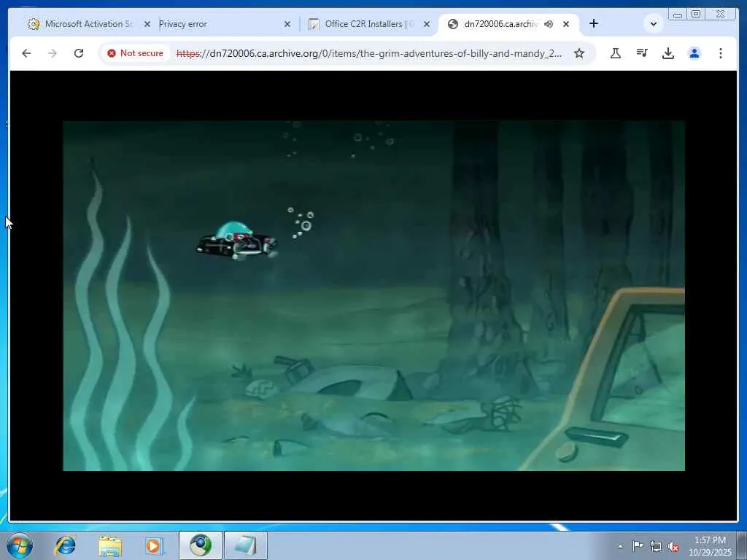Open Windows Explorer folder from taskbar
The image size is (747, 560).
click(110, 545)
